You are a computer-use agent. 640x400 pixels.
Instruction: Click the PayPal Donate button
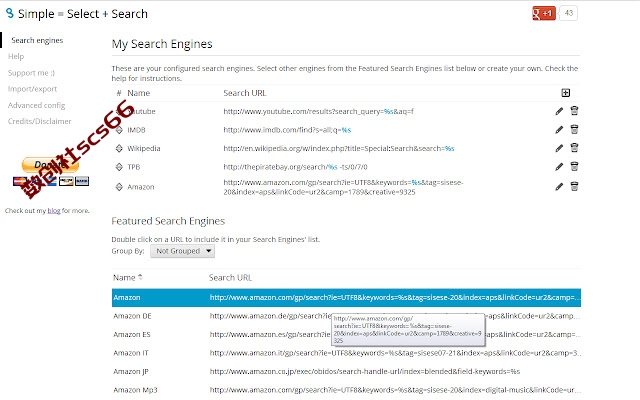[50, 165]
